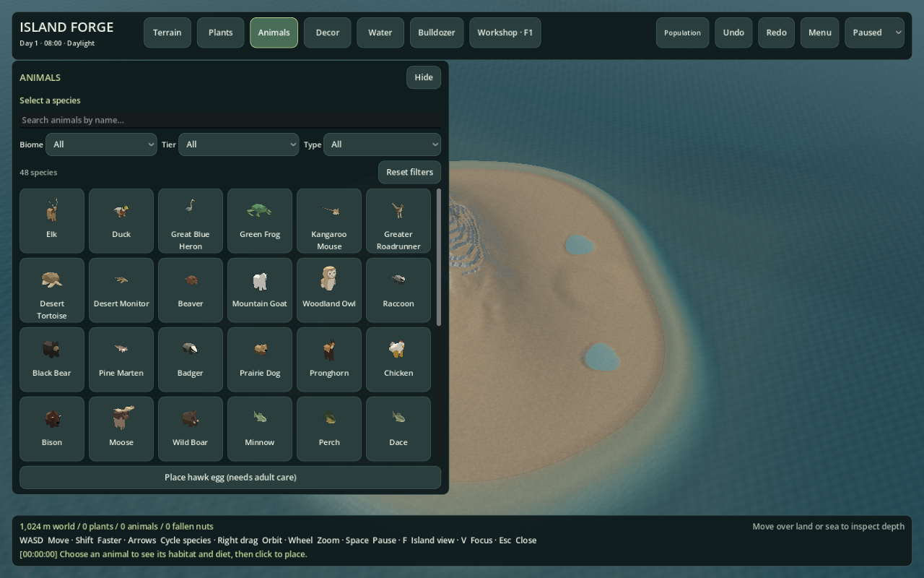Choose the Chicken animal card
The height and width of the screenshot is (578, 924).
coord(398,360)
